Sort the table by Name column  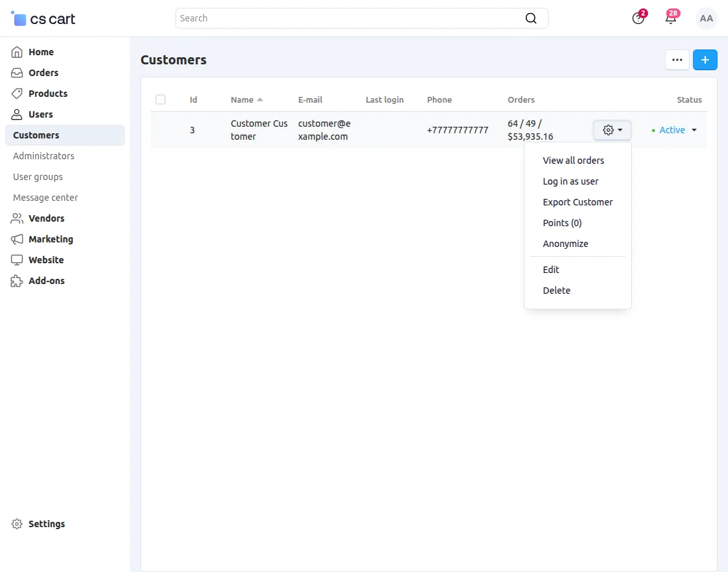(x=242, y=99)
